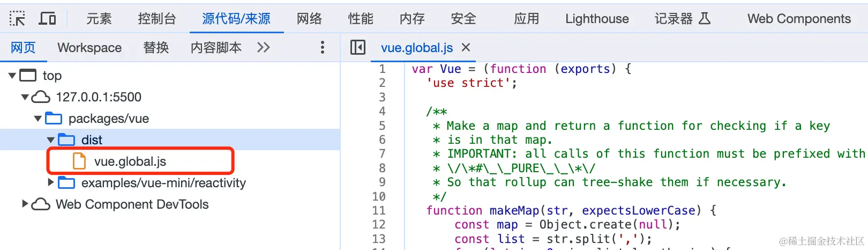Select the 网页 sidebar tab
Screen dimensions: 868x250
23,48
